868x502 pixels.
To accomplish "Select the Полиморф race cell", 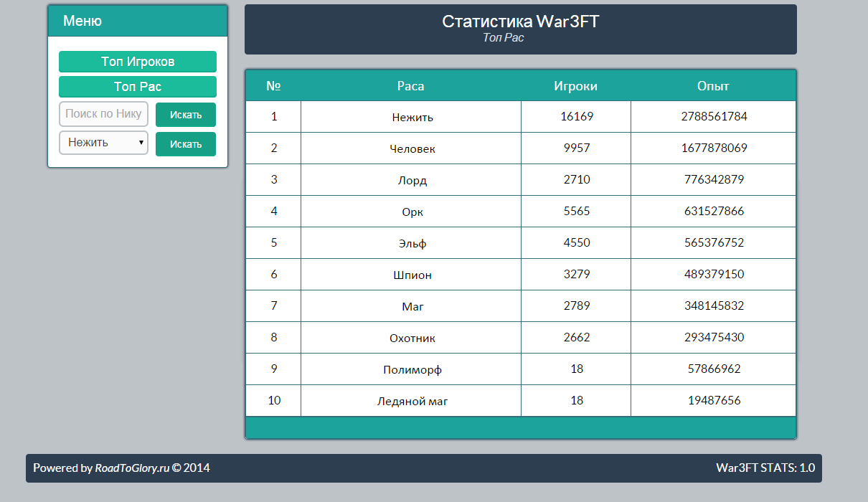I will click(411, 369).
